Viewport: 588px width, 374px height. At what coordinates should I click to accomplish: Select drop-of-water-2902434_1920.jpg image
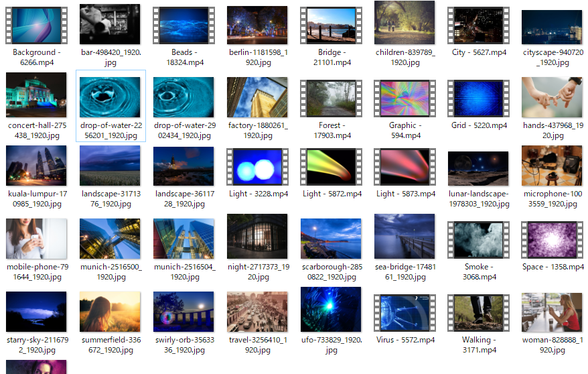(x=183, y=97)
